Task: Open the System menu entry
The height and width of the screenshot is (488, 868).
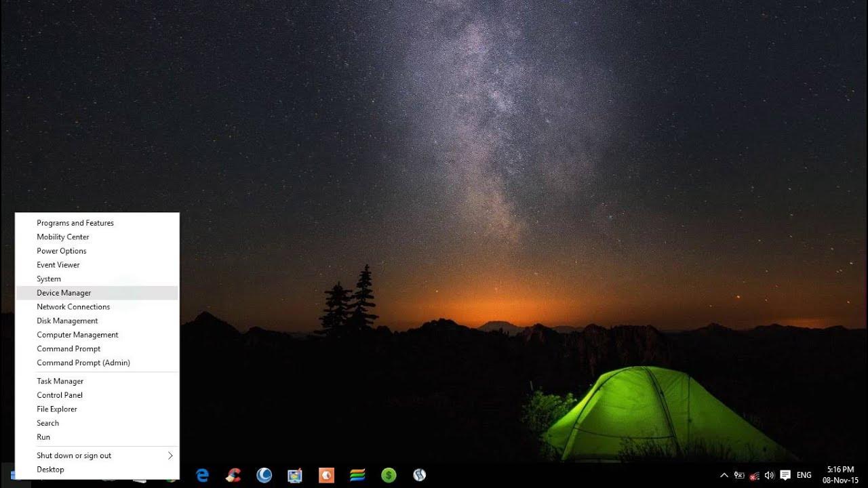Action: tap(97, 279)
